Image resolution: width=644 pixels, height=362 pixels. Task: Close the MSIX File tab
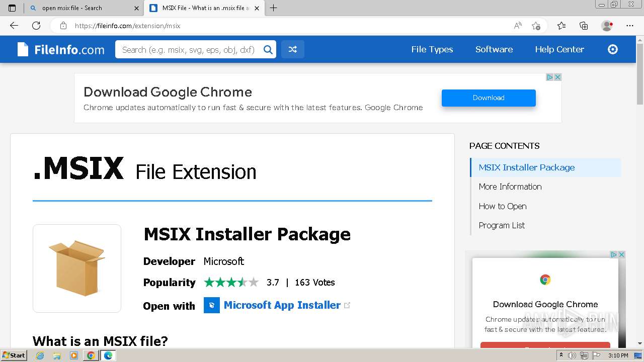257,8
